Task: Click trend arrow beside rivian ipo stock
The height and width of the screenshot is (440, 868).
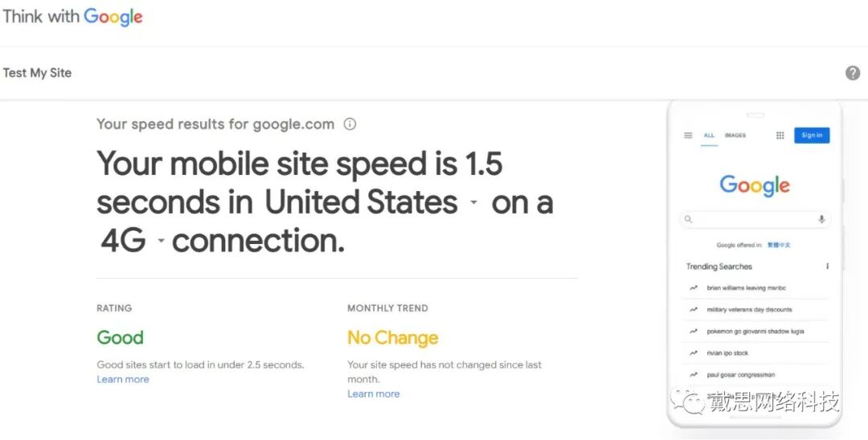Action: [693, 353]
